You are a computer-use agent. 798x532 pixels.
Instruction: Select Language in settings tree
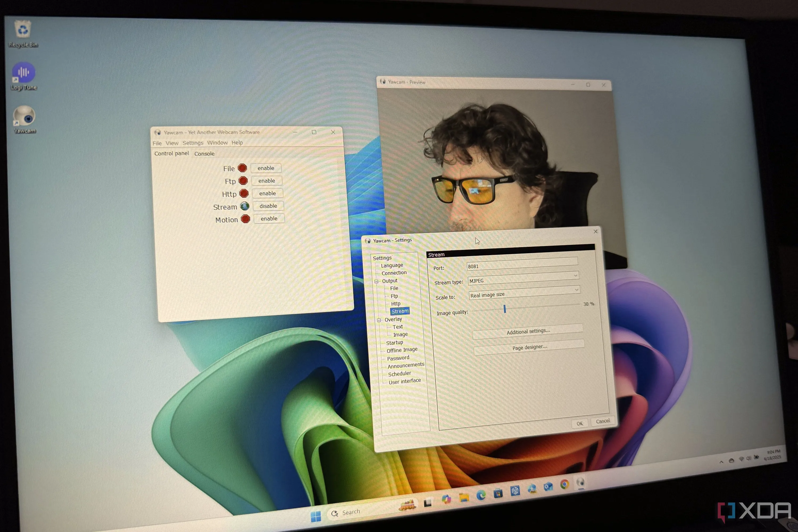392,265
